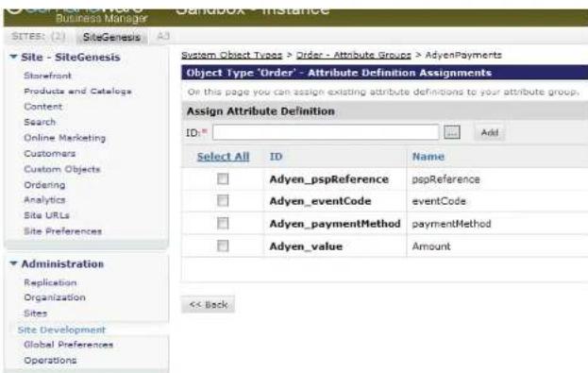Collapse the Administration section arrow
588x373 pixels.
point(13,263)
